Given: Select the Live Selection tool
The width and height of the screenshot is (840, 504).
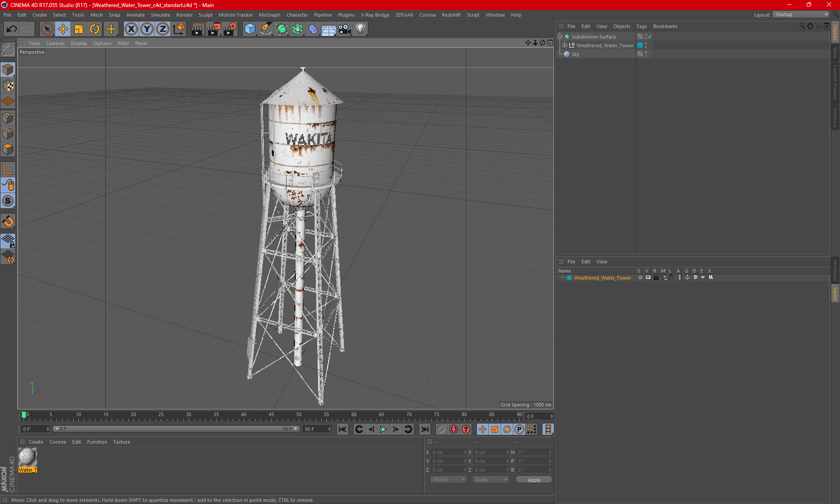Looking at the screenshot, I should 47,29.
